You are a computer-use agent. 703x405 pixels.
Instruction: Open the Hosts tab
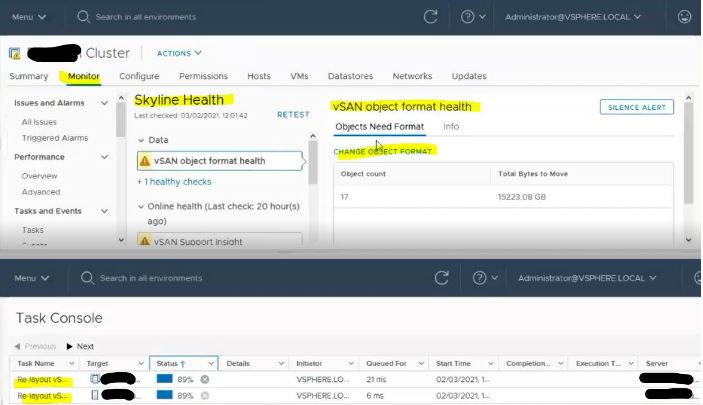click(x=259, y=76)
